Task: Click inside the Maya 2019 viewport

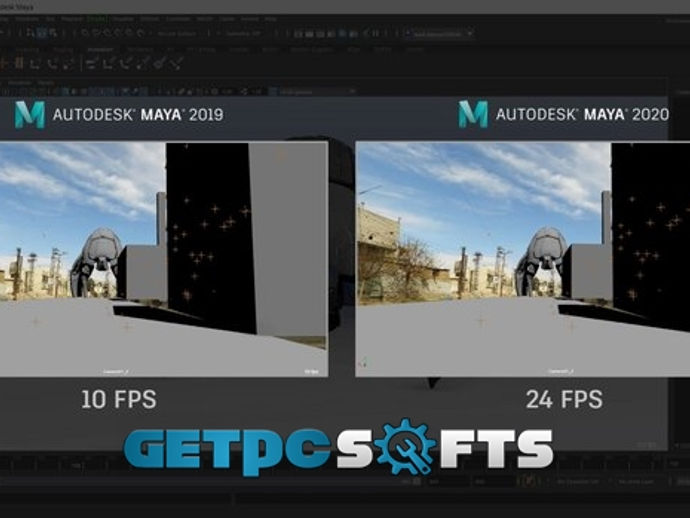Action: tap(164, 259)
